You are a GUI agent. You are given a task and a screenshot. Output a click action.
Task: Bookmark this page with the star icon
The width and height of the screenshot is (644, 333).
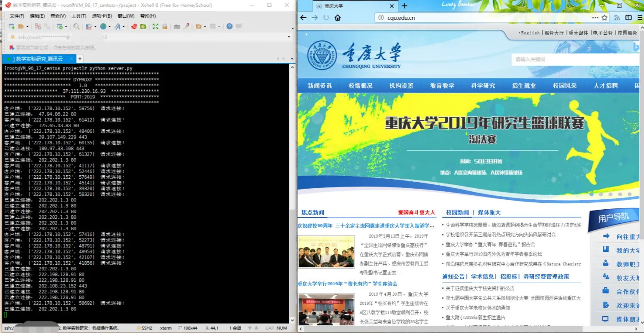pos(605,18)
